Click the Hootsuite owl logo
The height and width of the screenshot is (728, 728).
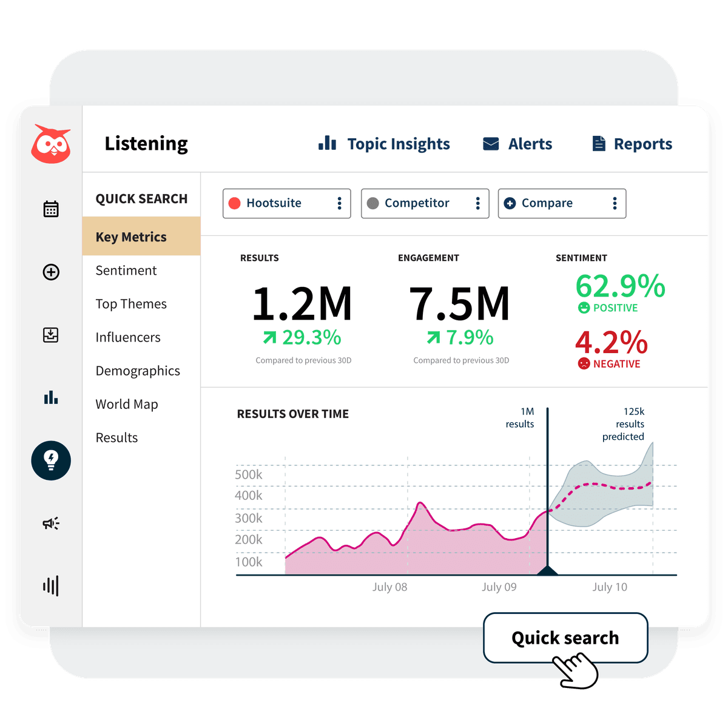(x=52, y=144)
